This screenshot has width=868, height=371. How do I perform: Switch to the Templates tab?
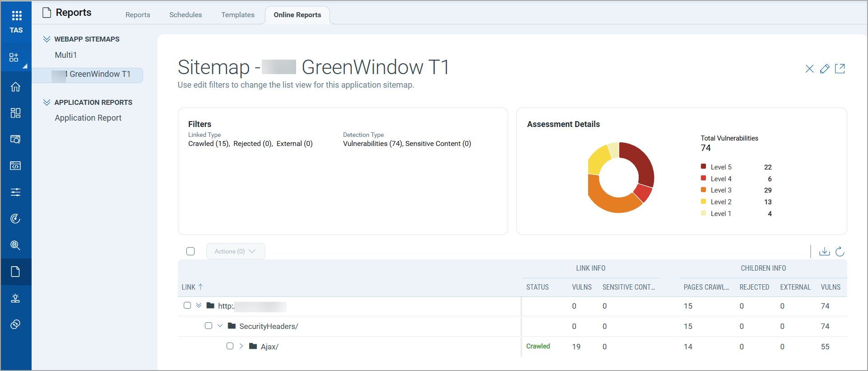point(237,15)
